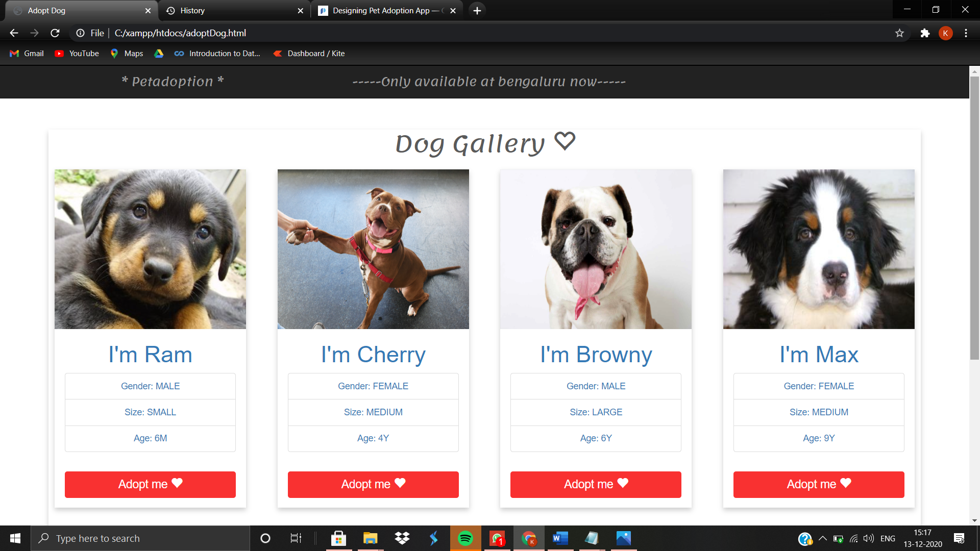Click Max's Age: 9Y row
The width and height of the screenshot is (980, 551).
coord(819,438)
